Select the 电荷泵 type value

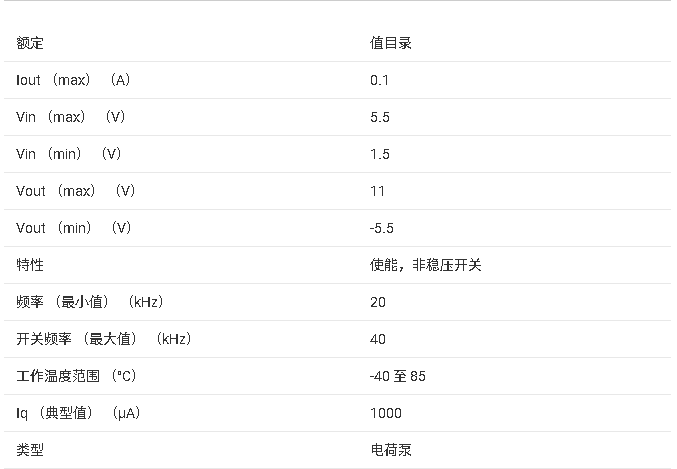[390, 450]
